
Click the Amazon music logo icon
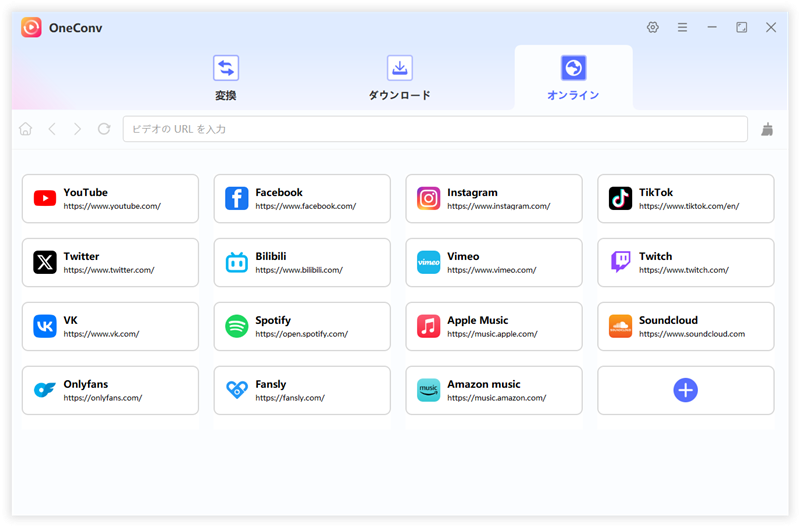click(429, 390)
